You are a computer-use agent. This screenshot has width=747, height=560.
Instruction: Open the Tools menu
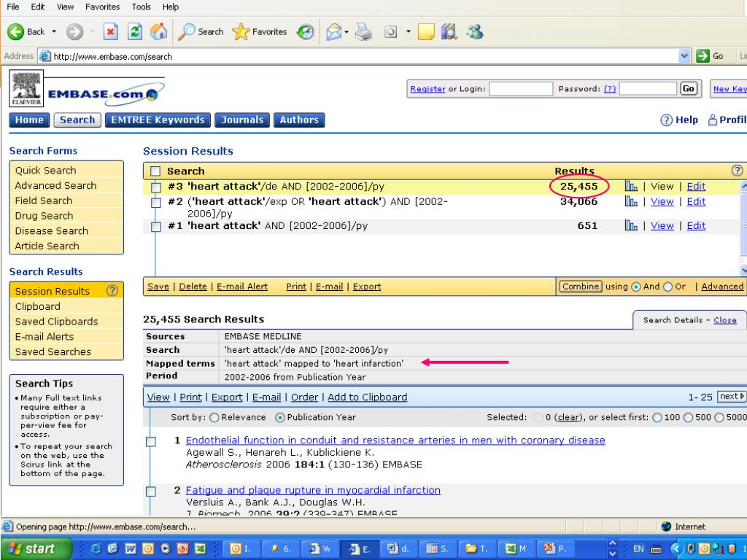point(141,7)
